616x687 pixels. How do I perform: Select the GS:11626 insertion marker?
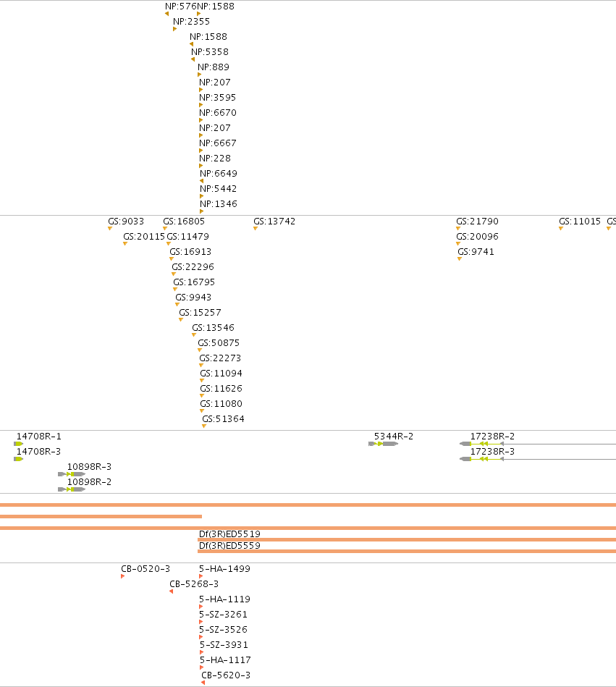point(202,396)
